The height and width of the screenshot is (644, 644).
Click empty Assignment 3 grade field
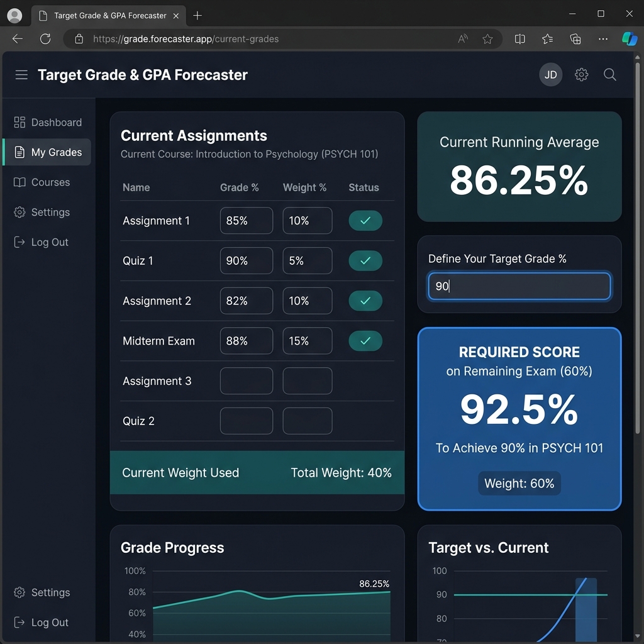247,380
